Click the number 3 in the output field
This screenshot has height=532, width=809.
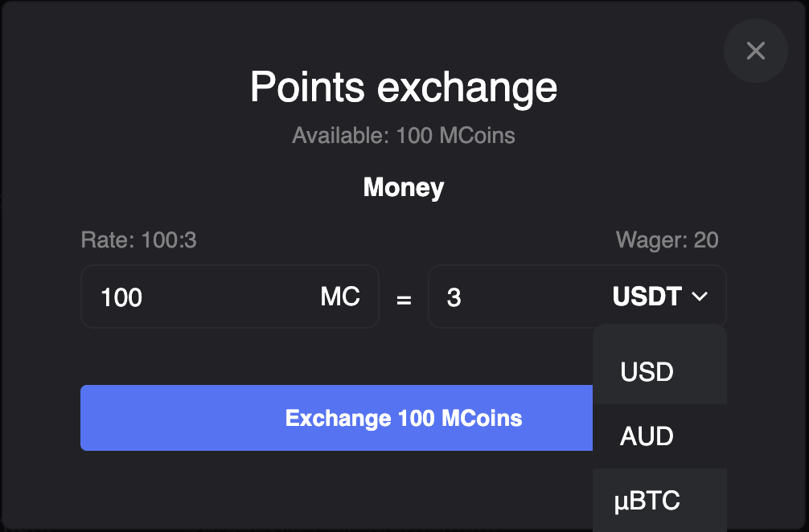coord(454,297)
